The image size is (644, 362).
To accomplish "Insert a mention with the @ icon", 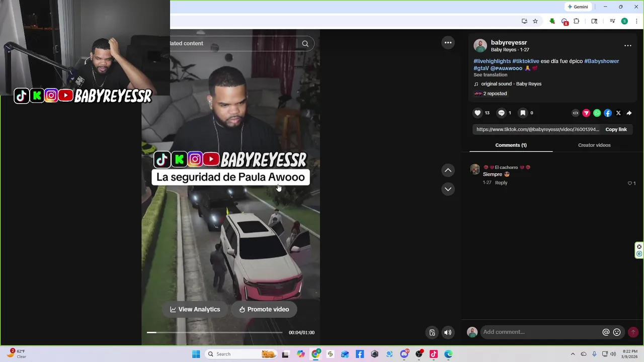I will tap(606, 332).
